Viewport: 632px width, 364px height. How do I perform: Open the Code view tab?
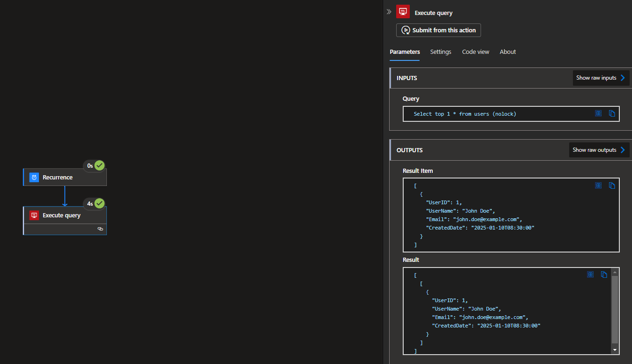[475, 52]
